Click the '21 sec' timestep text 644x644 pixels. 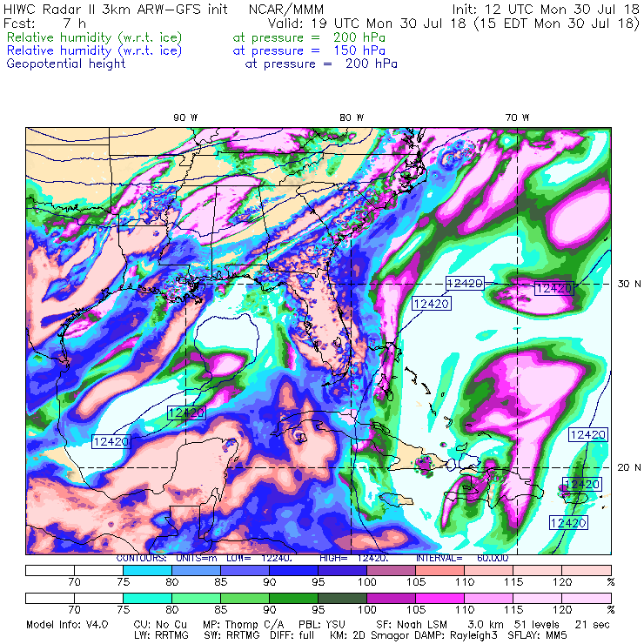(593, 625)
